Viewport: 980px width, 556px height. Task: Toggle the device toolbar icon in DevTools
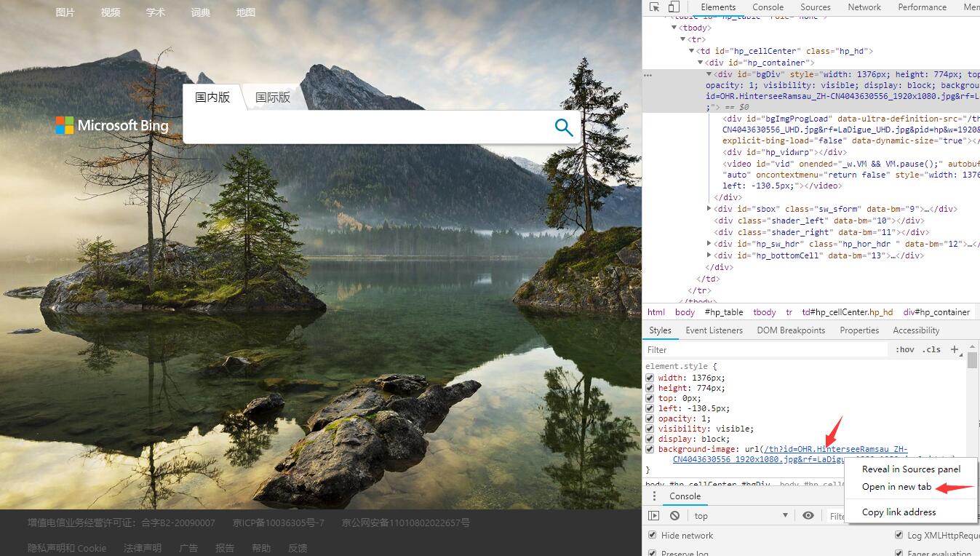coord(674,7)
